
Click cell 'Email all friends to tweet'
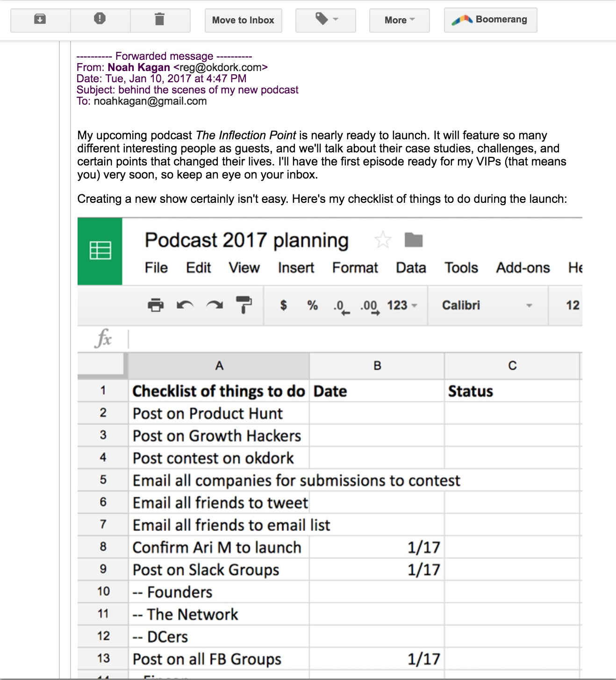[x=219, y=502]
